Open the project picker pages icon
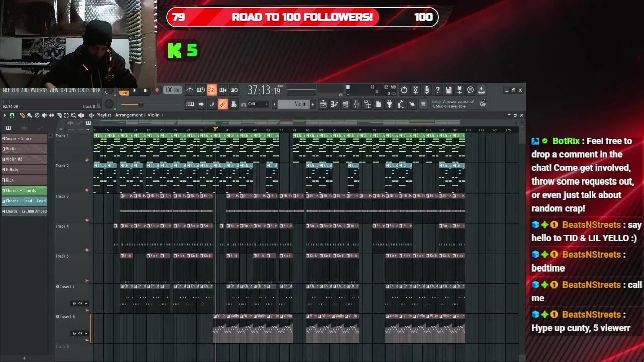 (x=378, y=104)
